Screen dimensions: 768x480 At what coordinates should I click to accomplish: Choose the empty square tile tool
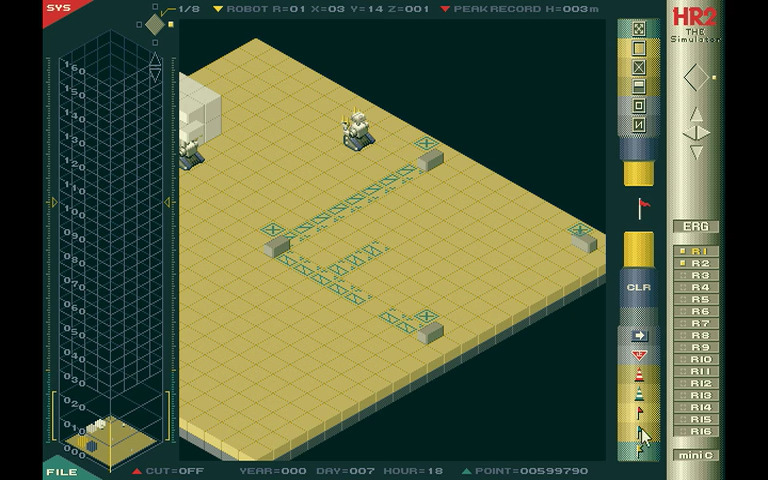[639, 48]
